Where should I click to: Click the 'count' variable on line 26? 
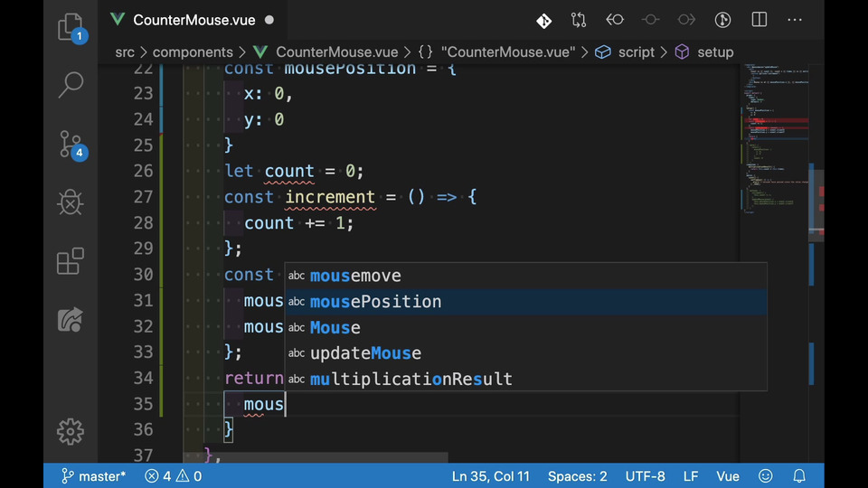tap(289, 171)
